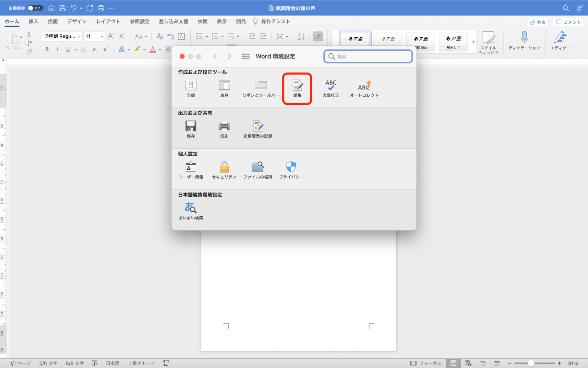Click the 日本語 language in status bar
Screen dimensions: 588x368
[113, 363]
